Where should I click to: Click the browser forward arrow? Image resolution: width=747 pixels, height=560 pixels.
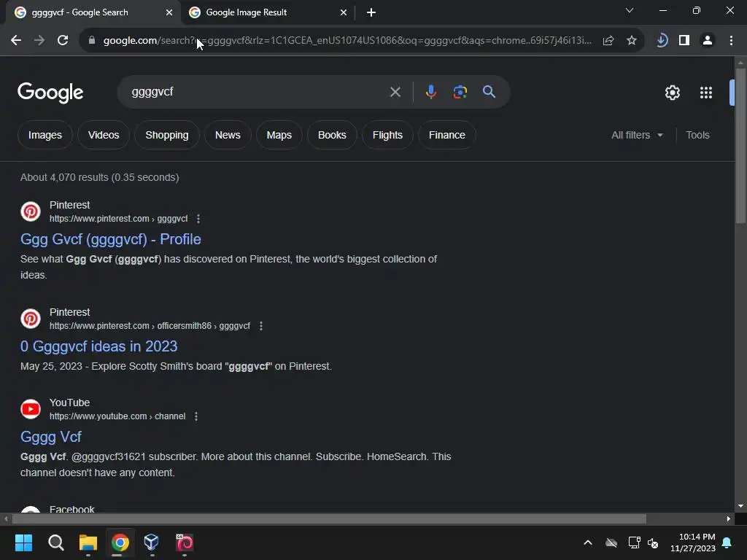39,41
